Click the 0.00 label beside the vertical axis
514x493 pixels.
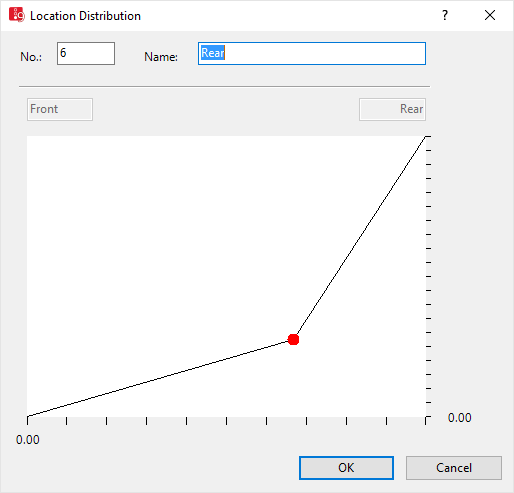pyautogui.click(x=460, y=418)
